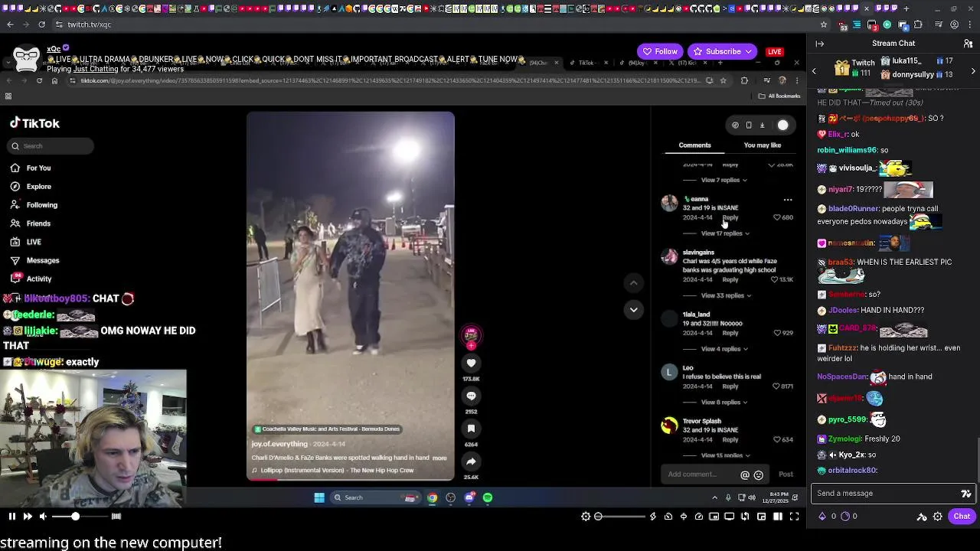Mute the stream volume speaker icon
This screenshot has width=980, height=551.
(43, 517)
